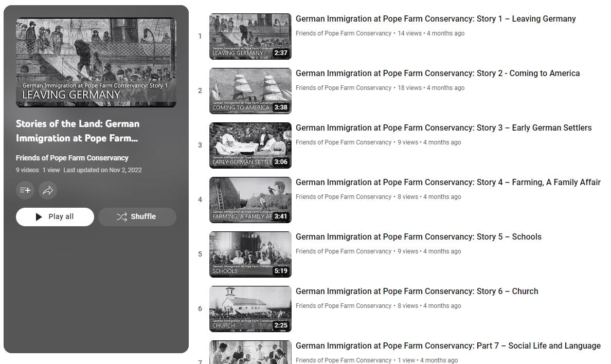The width and height of the screenshot is (611, 364).
Task: Open Story 1 – Leaving Germany video title
Action: 436,19
